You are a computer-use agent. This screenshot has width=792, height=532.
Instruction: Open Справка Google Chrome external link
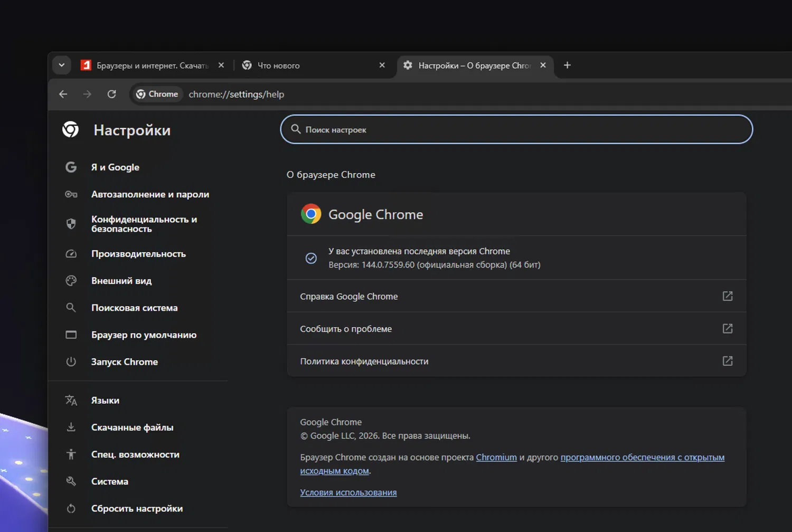click(727, 296)
